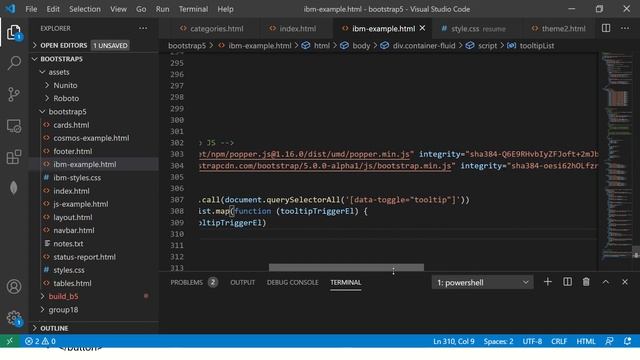Click Ln 310, Col 9 position indicator

coord(453,341)
